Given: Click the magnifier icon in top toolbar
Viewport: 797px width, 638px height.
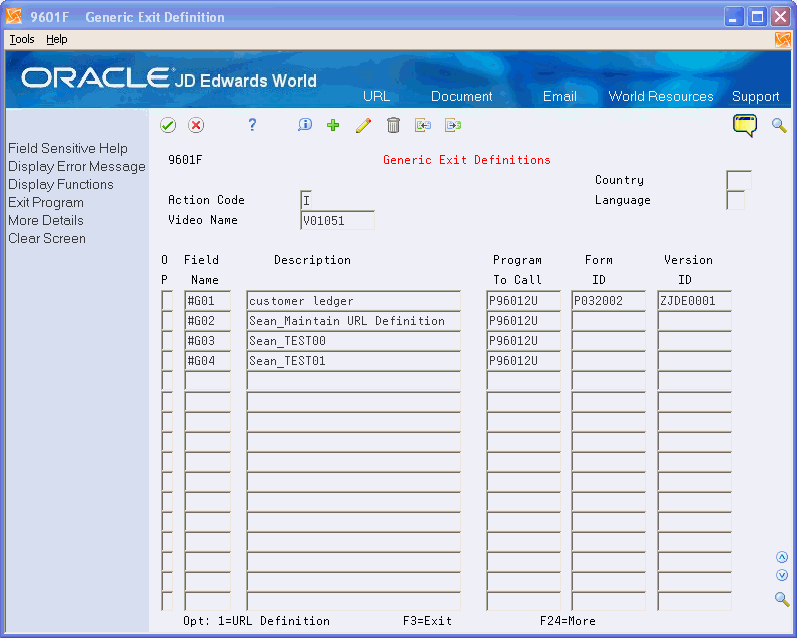Looking at the screenshot, I should coord(779,125).
